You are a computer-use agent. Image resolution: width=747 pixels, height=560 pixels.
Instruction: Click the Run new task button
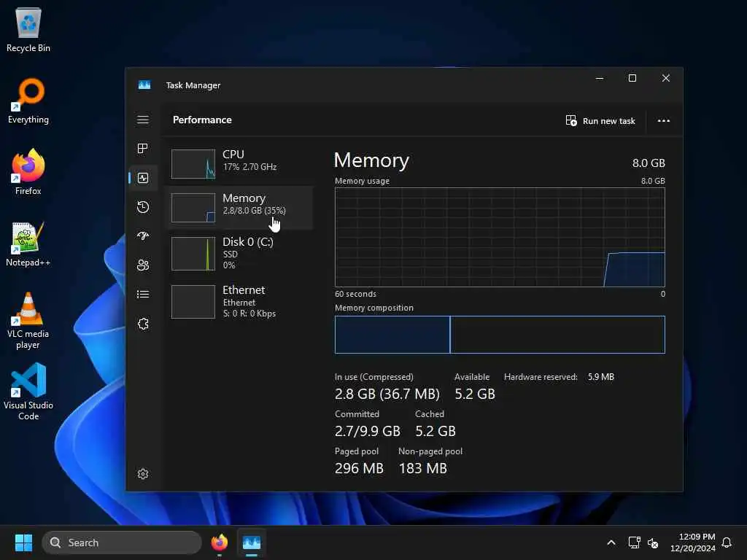click(600, 120)
